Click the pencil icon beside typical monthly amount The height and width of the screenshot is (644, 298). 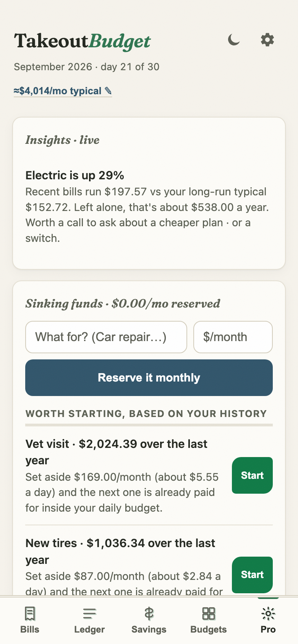(x=108, y=91)
